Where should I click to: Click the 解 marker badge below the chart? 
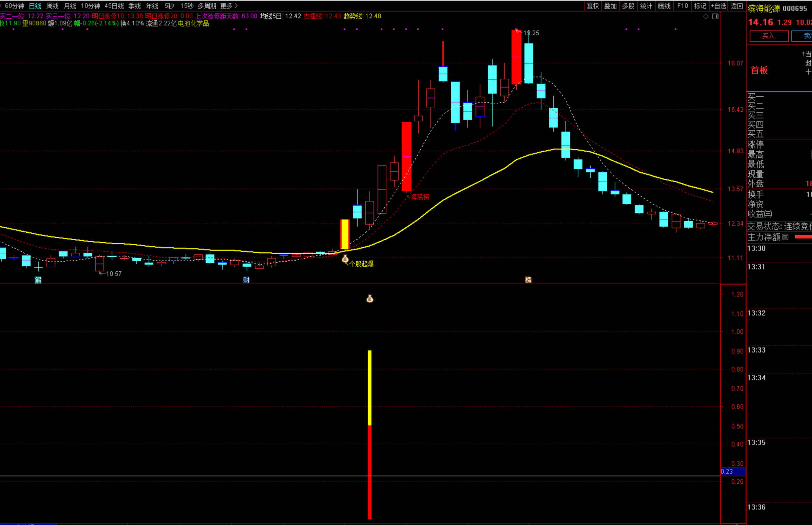point(38,280)
